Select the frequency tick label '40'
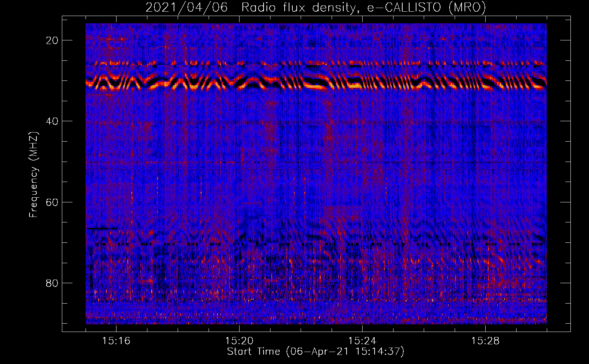The width and height of the screenshot is (589, 364). pyautogui.click(x=52, y=121)
